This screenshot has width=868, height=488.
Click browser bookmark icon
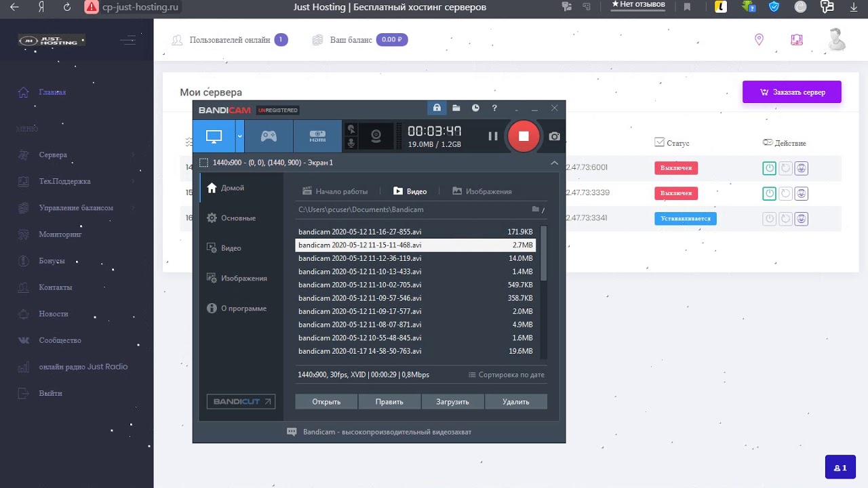(x=688, y=7)
